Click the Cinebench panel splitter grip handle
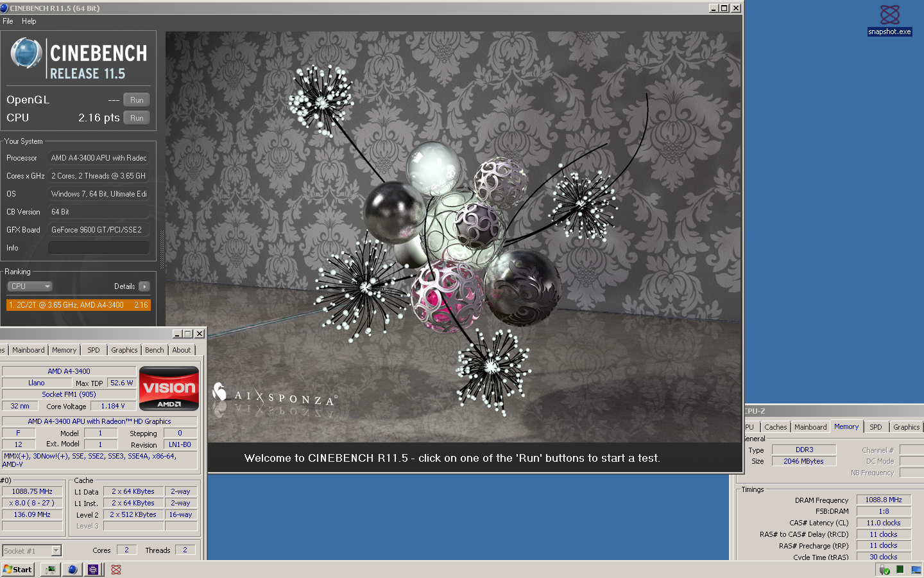Image resolution: width=924 pixels, height=578 pixels. (162, 249)
